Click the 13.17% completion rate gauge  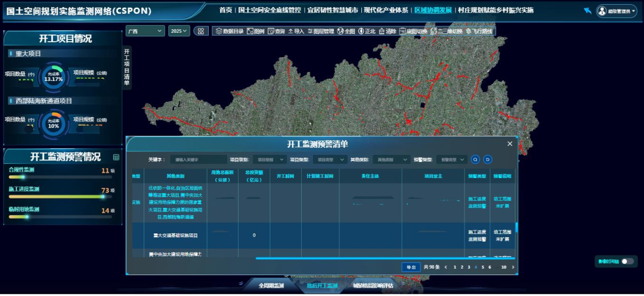click(54, 77)
